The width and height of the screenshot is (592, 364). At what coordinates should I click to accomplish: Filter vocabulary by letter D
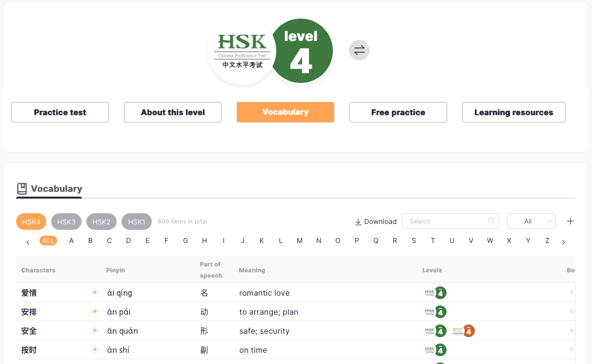[128, 241]
